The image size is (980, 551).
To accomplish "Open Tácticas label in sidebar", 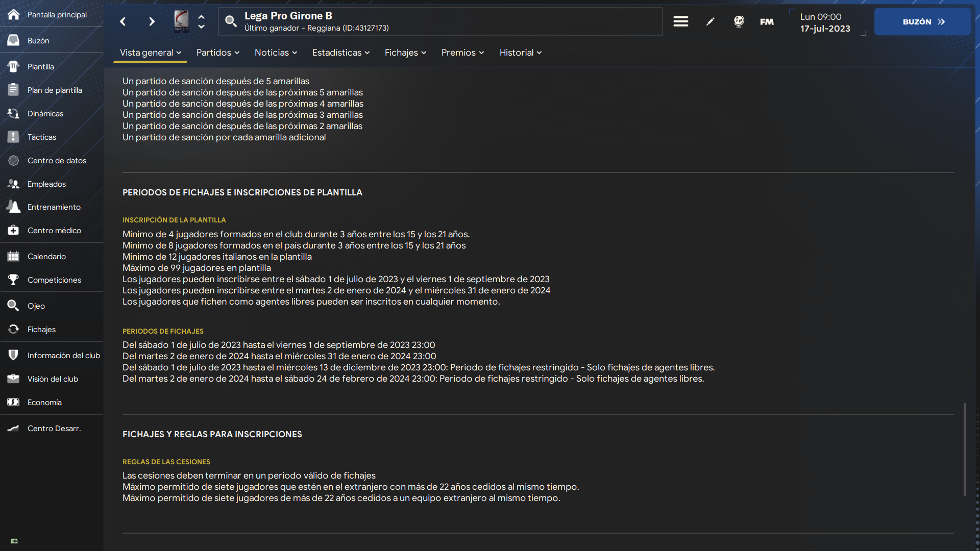I will click(x=42, y=137).
